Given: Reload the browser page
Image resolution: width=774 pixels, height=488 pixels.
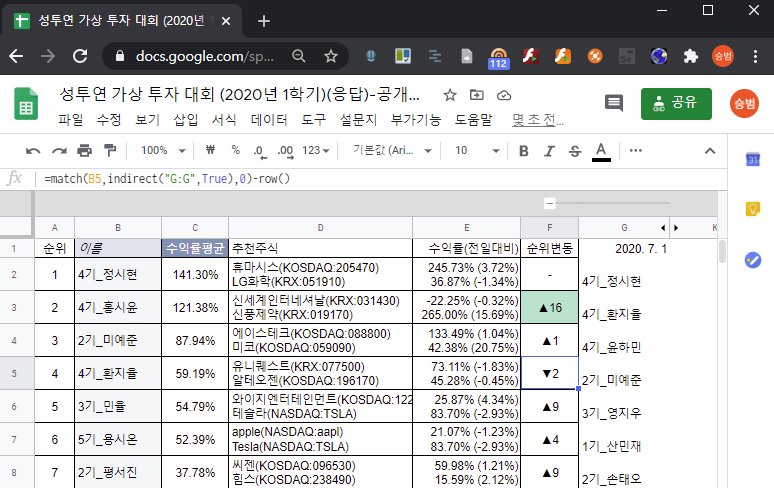Looking at the screenshot, I should [80, 56].
